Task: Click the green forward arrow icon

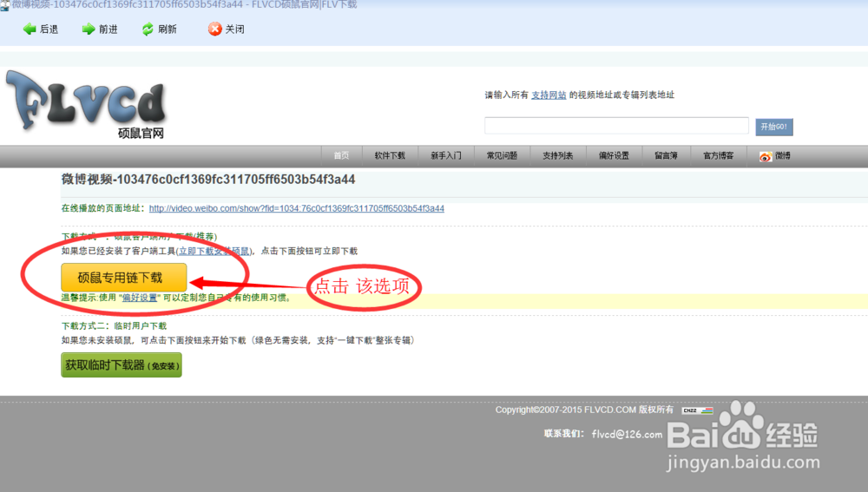Action: click(x=89, y=29)
